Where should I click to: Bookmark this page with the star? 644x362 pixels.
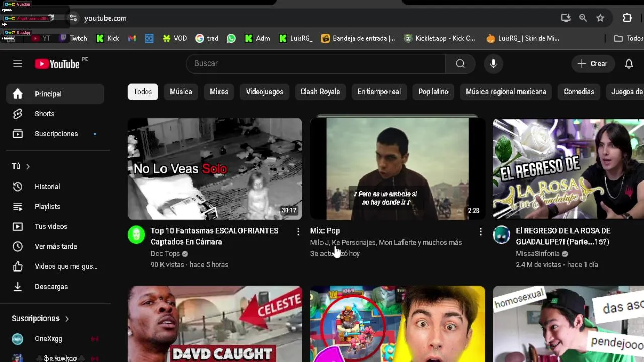(600, 18)
